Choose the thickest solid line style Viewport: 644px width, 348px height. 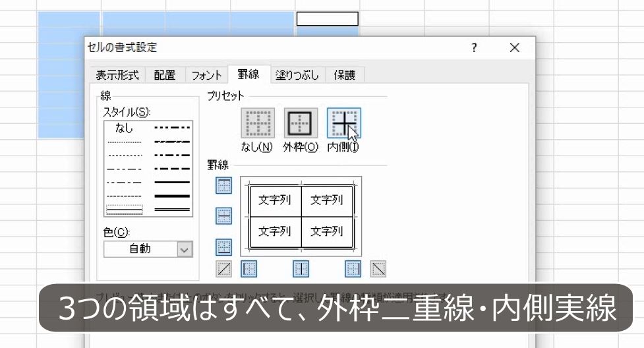[171, 196]
